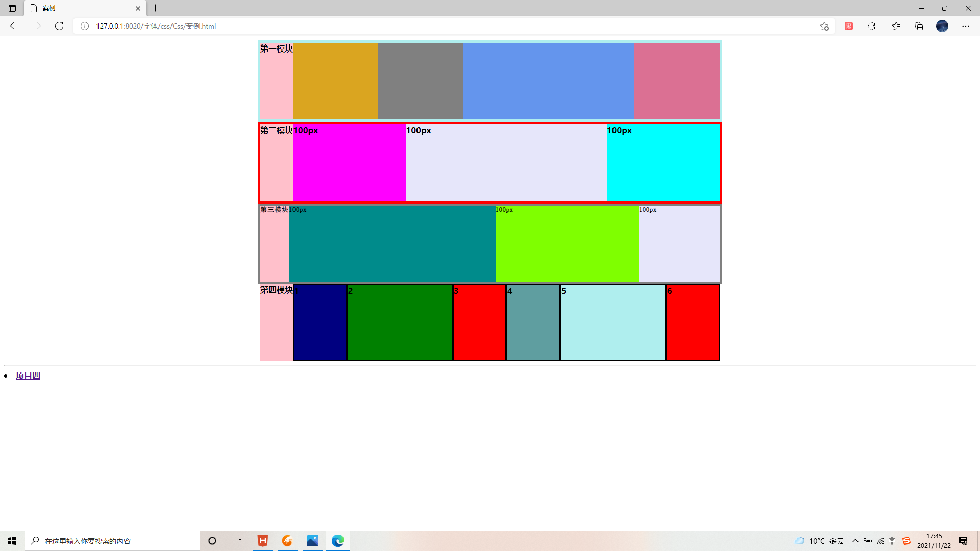Open HBuilderX from the taskbar

tap(262, 540)
